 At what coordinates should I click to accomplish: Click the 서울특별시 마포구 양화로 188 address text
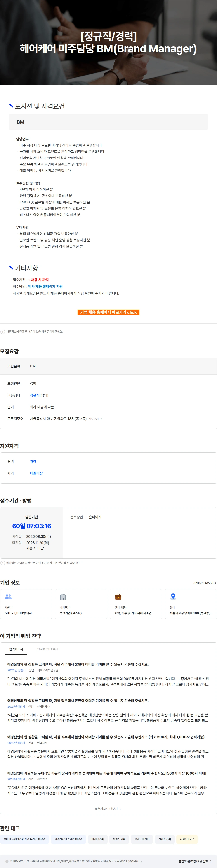(58, 419)
